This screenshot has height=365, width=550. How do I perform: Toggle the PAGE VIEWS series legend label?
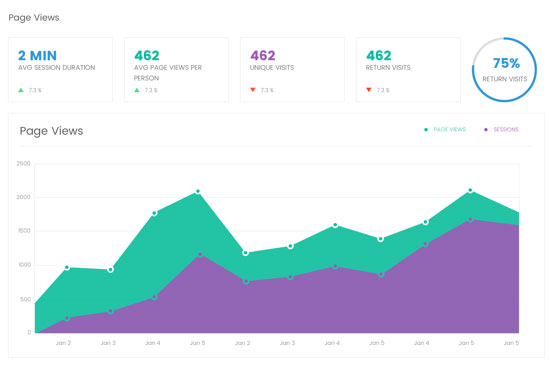click(449, 129)
